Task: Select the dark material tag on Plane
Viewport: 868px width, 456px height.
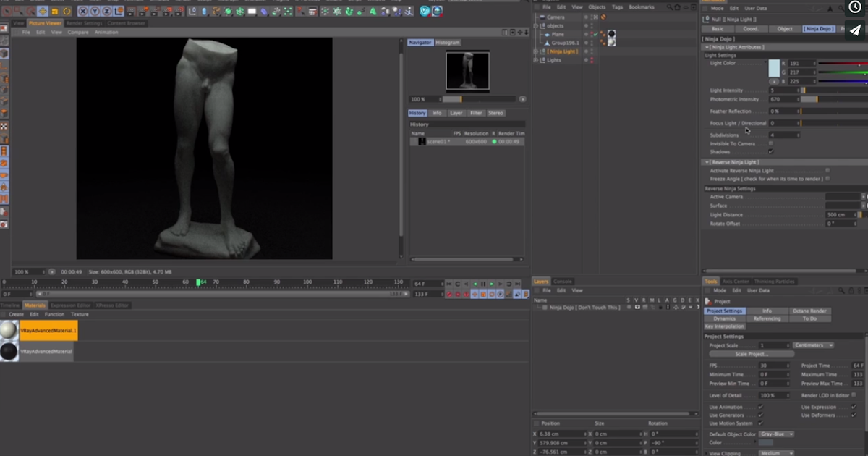Action: click(612, 34)
